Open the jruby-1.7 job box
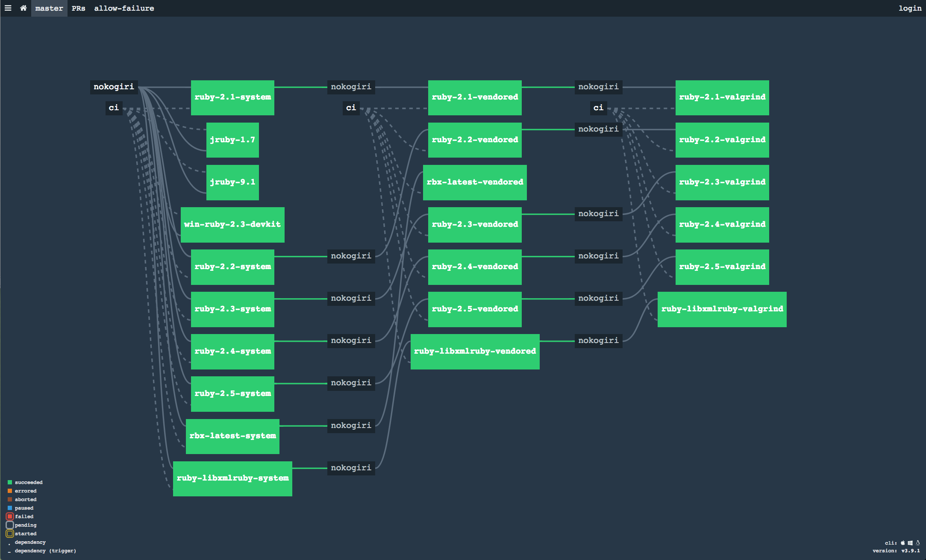 tap(232, 140)
